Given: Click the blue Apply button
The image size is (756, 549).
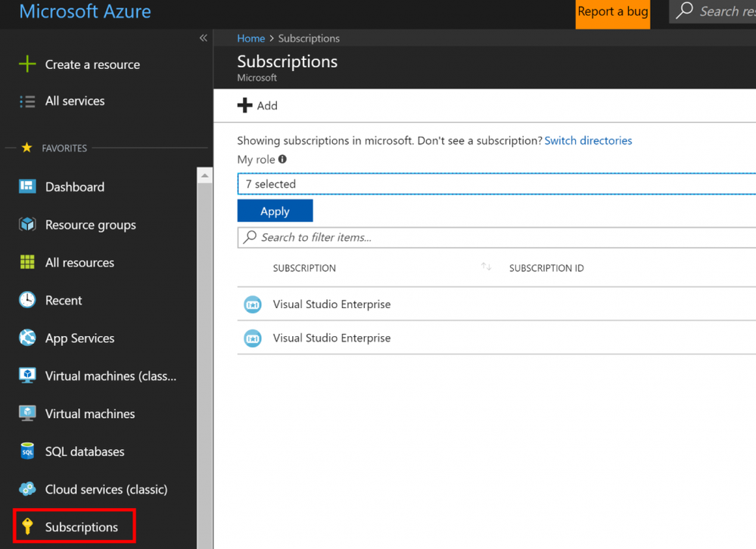Looking at the screenshot, I should coord(275,211).
